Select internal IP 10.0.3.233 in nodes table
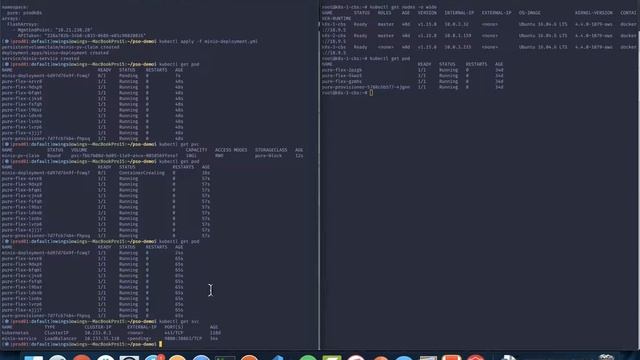This screenshot has height=360, width=640. (458, 47)
